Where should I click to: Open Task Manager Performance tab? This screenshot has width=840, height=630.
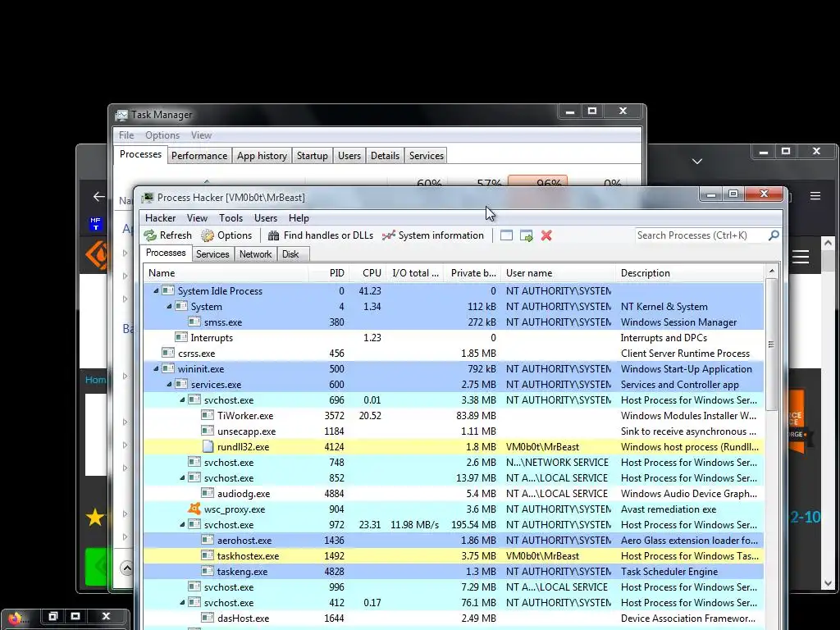(199, 156)
